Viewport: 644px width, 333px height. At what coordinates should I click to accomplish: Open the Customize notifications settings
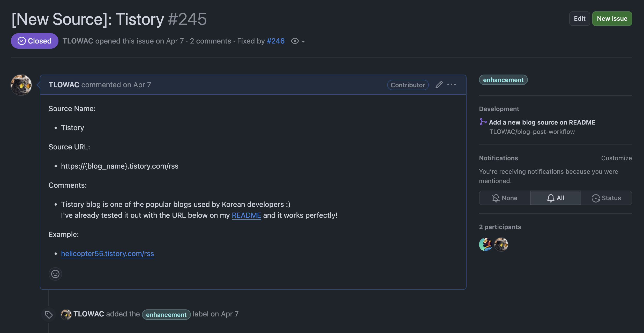click(x=616, y=158)
